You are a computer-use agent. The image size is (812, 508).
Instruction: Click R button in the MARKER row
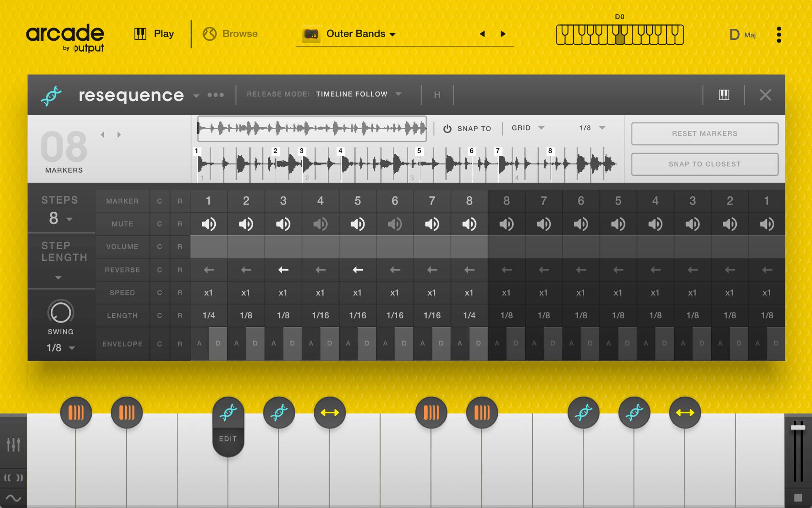pyautogui.click(x=180, y=201)
